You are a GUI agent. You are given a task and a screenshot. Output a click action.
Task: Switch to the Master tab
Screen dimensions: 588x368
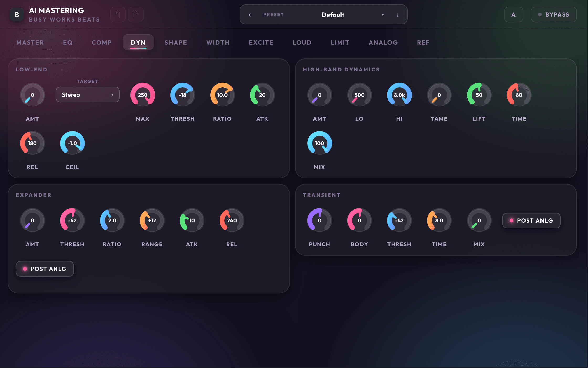[30, 43]
